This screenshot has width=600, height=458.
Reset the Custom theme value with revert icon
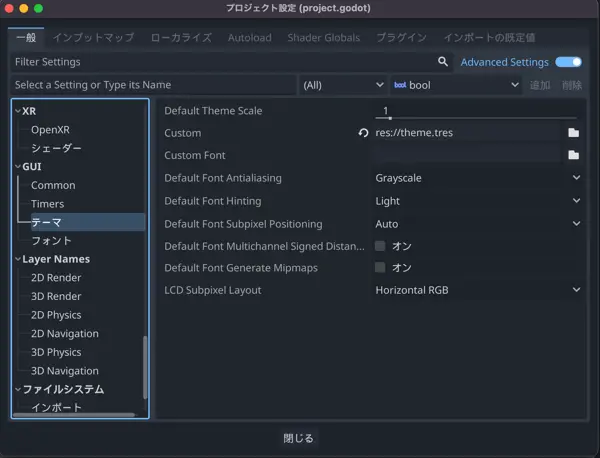click(363, 133)
